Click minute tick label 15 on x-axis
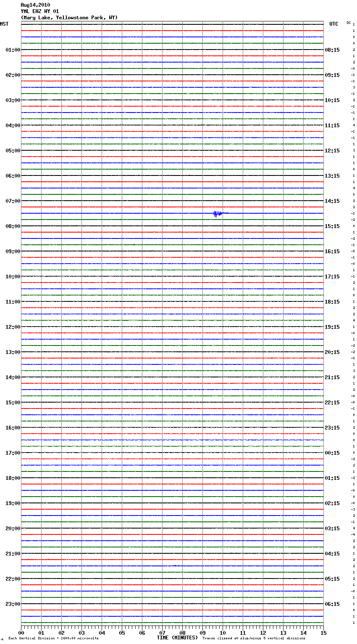This screenshot has width=357, height=644. [x=323, y=633]
